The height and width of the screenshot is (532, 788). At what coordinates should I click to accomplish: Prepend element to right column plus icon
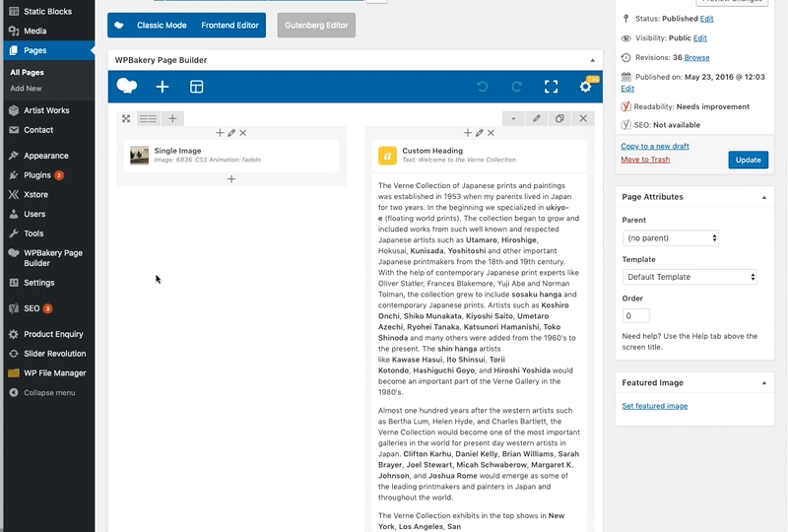(467, 133)
